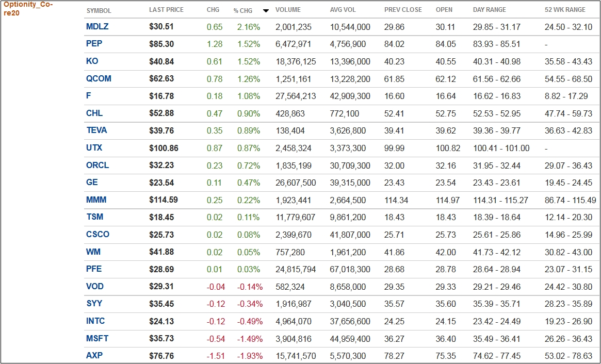Select the QCOM average volume 13,228,200

pos(350,79)
